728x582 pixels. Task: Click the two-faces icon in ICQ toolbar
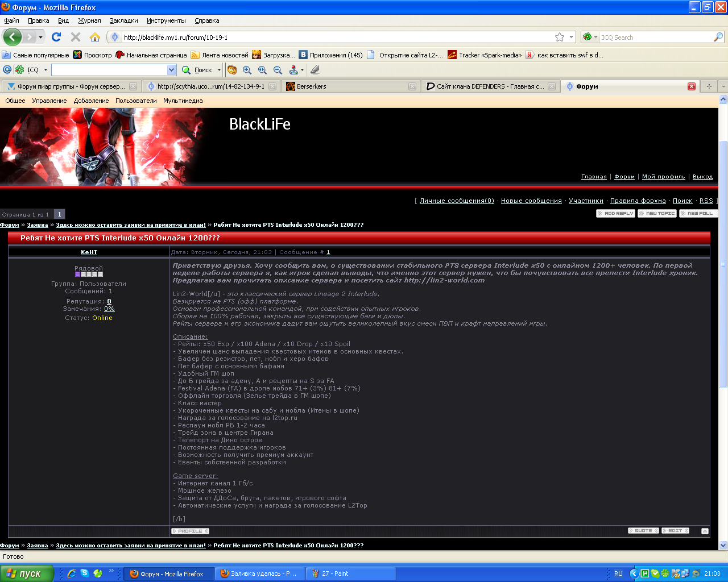tap(232, 70)
